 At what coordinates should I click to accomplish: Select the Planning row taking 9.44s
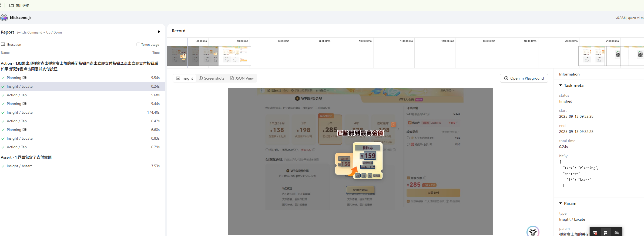(x=82, y=104)
